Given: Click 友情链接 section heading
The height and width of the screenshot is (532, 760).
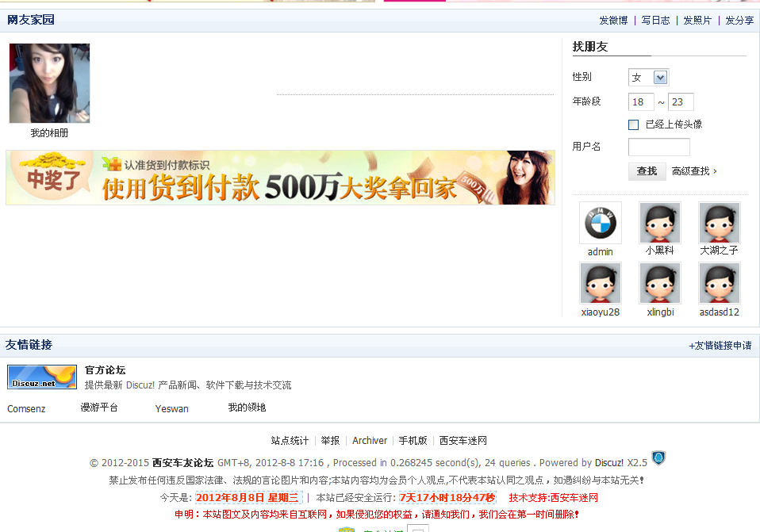Looking at the screenshot, I should pos(29,344).
